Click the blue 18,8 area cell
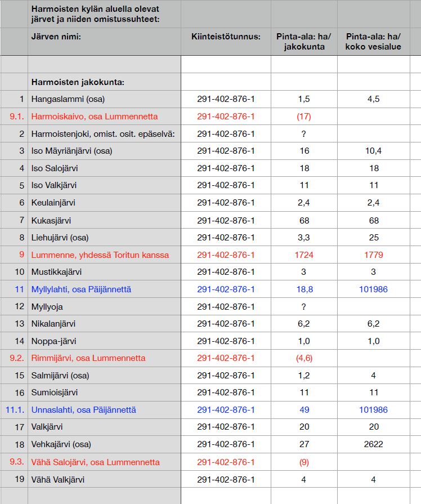The image size is (421, 504). [x=304, y=289]
